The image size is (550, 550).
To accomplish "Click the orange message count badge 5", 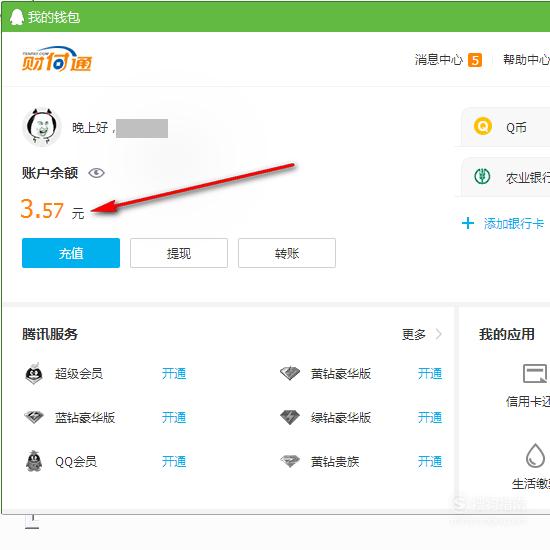I will point(475,60).
